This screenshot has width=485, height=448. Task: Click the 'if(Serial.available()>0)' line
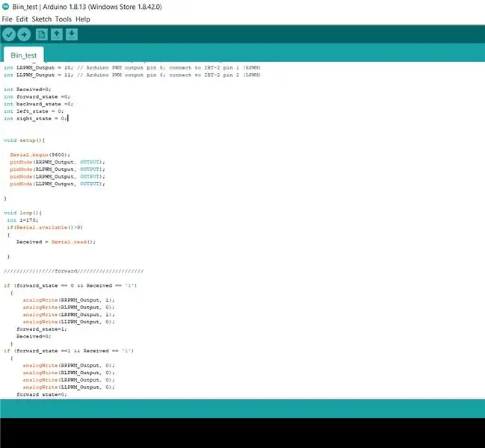point(45,228)
